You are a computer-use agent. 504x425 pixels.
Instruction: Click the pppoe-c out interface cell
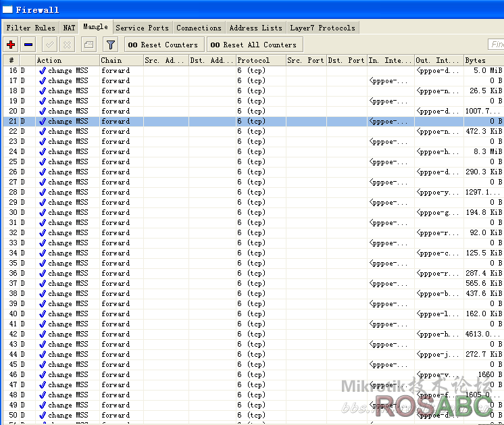coord(438,253)
